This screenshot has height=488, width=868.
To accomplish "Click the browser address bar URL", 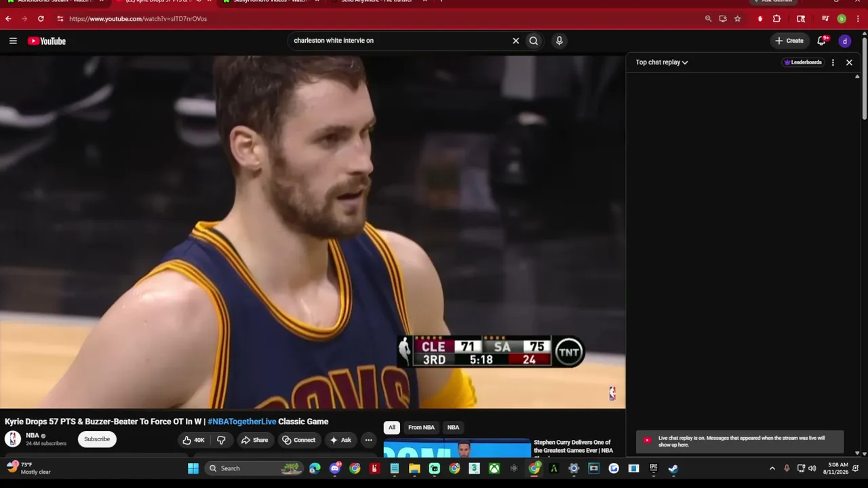I will point(138,19).
